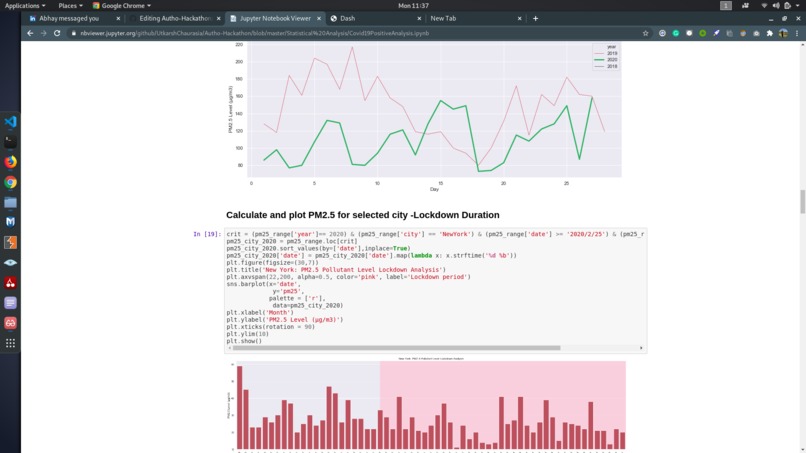
Task: Open Visual Studio Code from the dock
Action: tap(10, 122)
